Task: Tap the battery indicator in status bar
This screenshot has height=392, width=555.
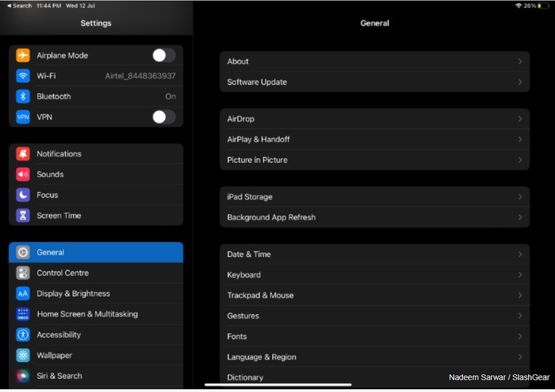Action: (543, 5)
